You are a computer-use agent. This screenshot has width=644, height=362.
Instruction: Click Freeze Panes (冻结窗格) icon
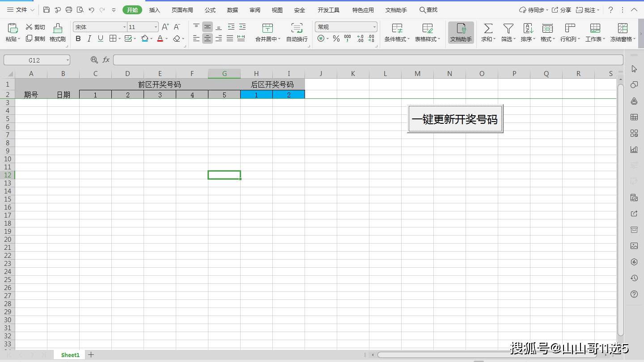[623, 29]
